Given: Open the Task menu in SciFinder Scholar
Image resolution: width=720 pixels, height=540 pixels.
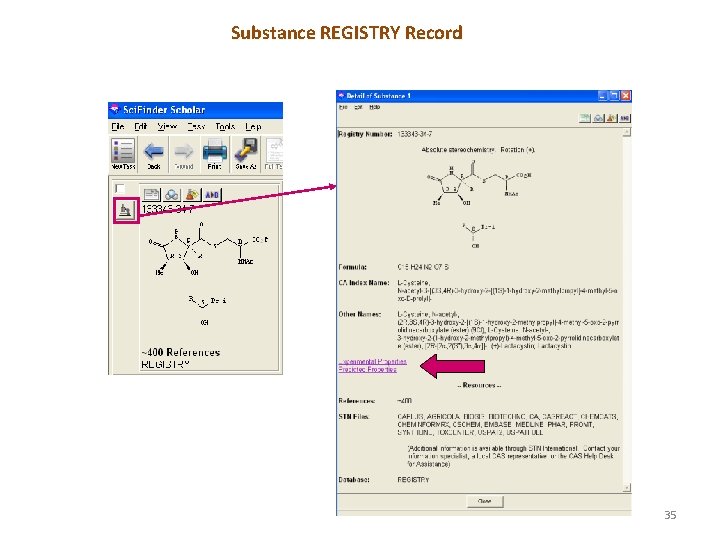Looking at the screenshot, I should (196, 126).
